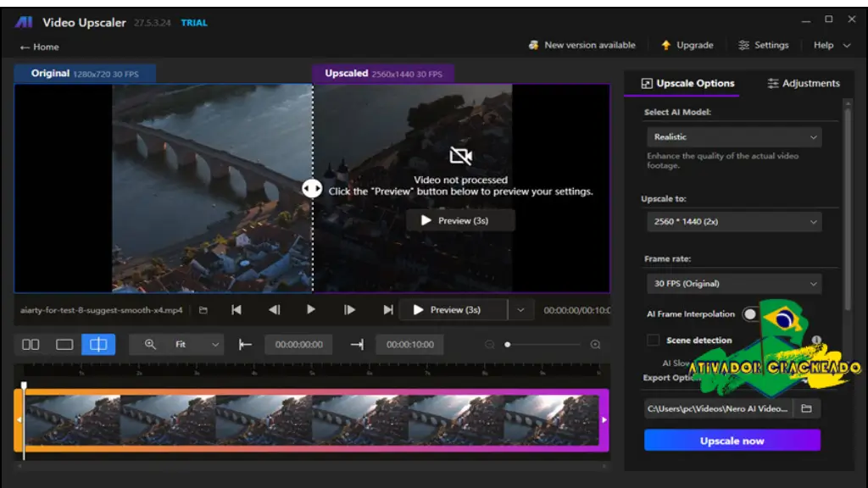Expand the preview duration dropdown arrow
This screenshot has width=868, height=488.
[520, 310]
